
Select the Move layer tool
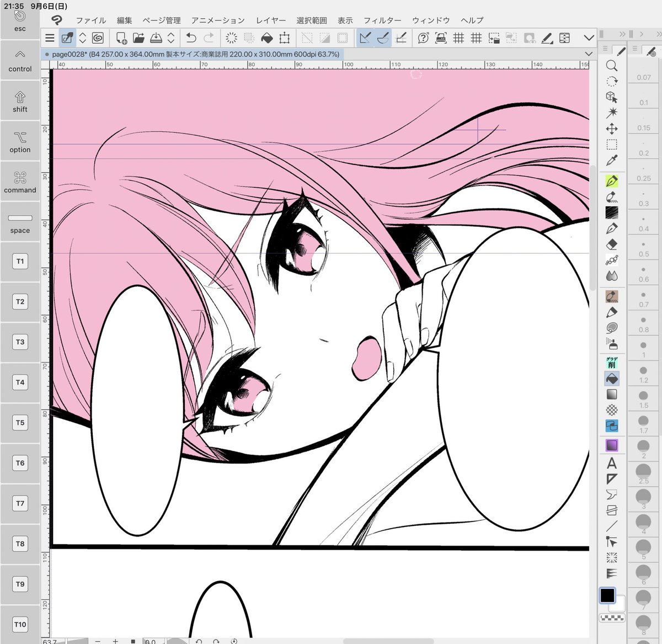612,129
